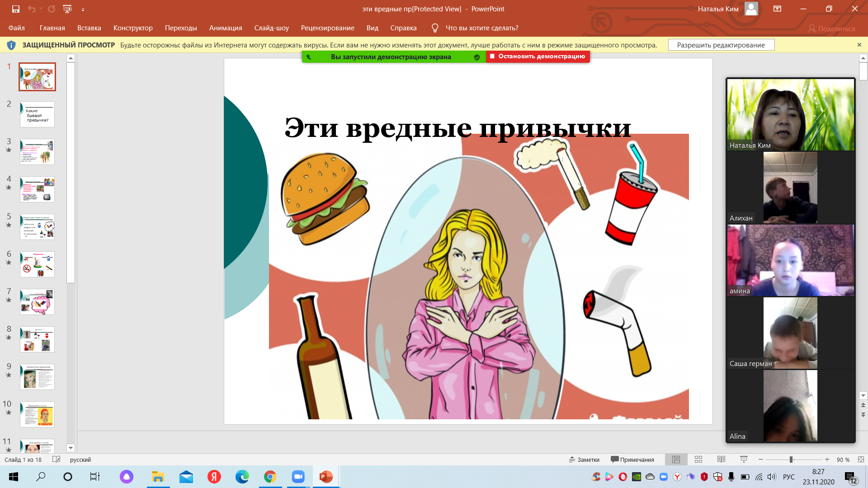
Task: Click Start From Beginning quick access icon
Action: [x=67, y=9]
